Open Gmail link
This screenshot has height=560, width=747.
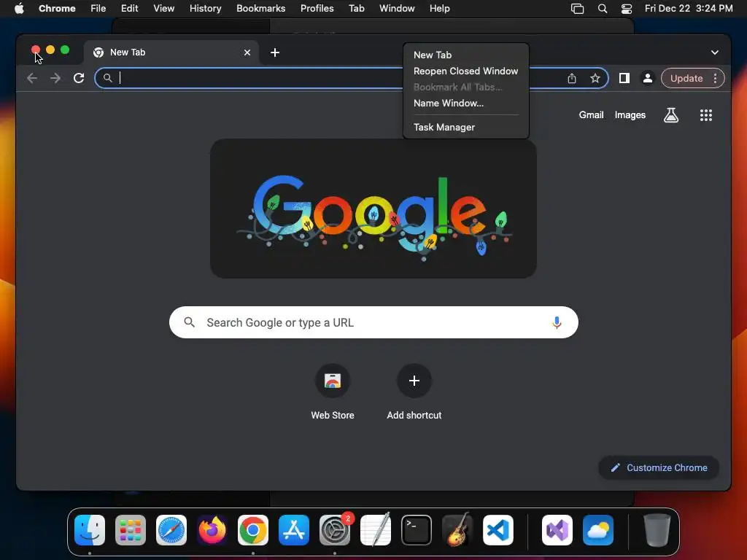pos(591,114)
